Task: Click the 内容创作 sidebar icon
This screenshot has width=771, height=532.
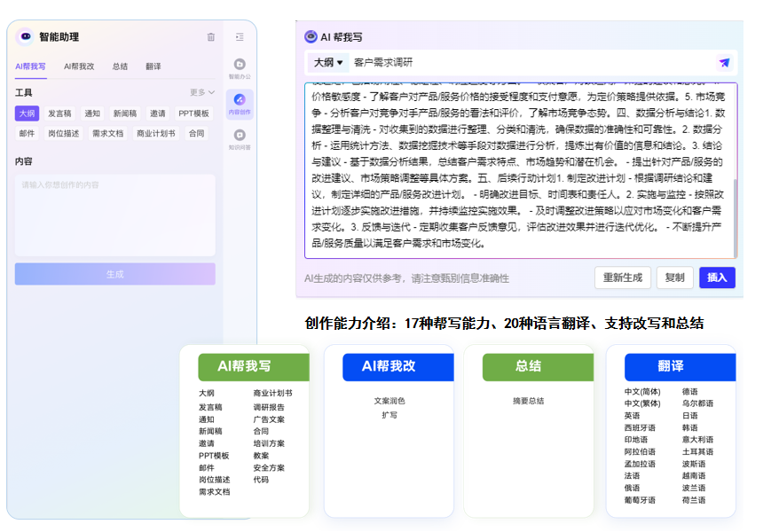Action: point(239,100)
